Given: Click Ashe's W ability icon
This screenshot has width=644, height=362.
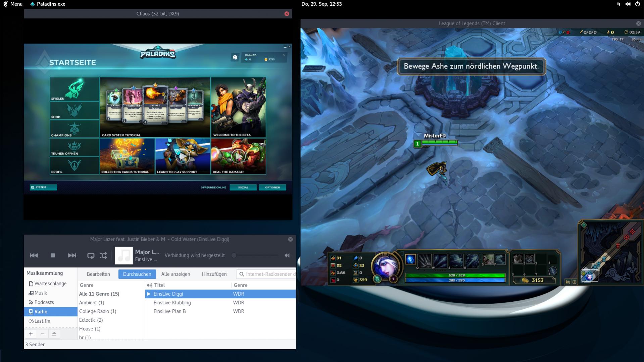Looking at the screenshot, I should point(440,260).
